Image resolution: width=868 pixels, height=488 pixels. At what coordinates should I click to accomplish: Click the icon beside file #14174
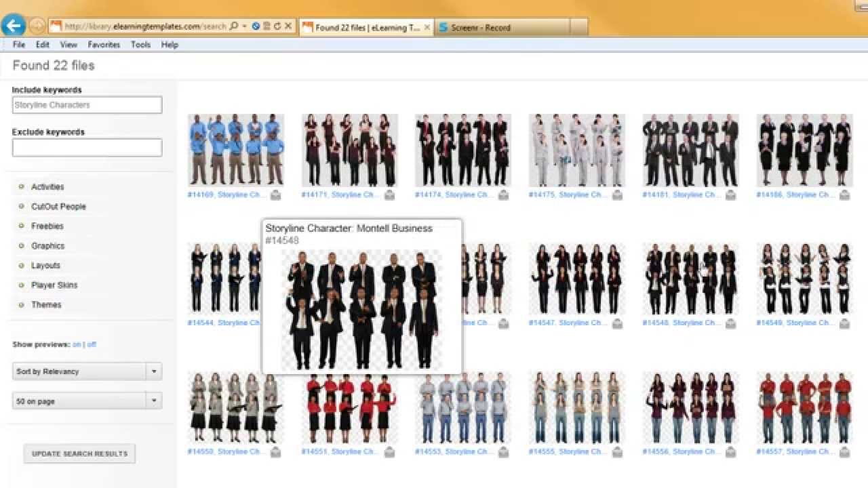click(x=503, y=195)
